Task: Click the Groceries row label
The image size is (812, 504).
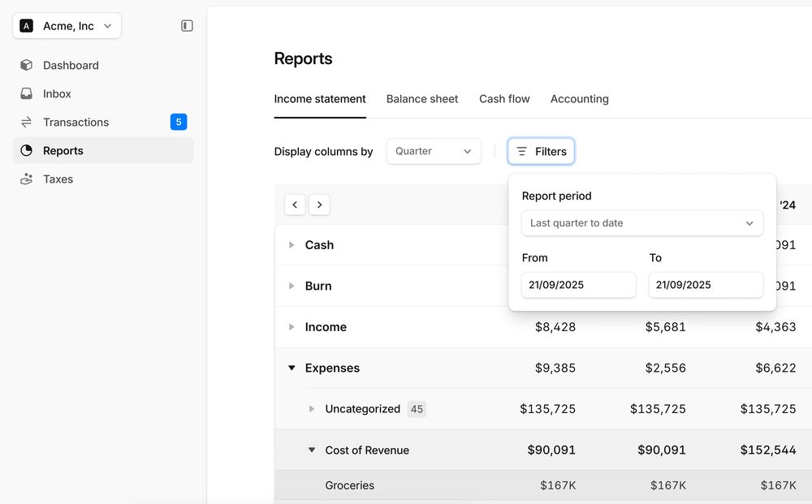Action: click(349, 485)
